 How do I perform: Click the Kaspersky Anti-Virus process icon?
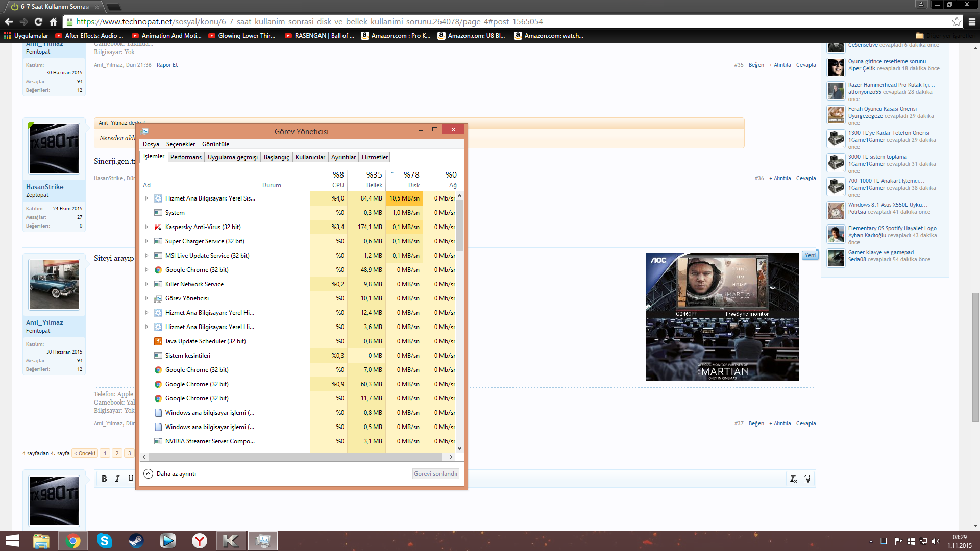[158, 227]
